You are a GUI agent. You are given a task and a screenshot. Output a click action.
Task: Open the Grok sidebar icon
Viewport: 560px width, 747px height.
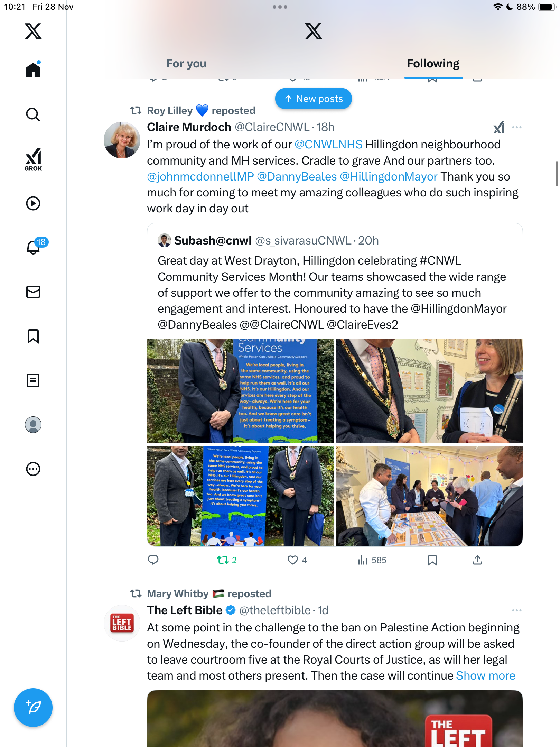(x=33, y=160)
